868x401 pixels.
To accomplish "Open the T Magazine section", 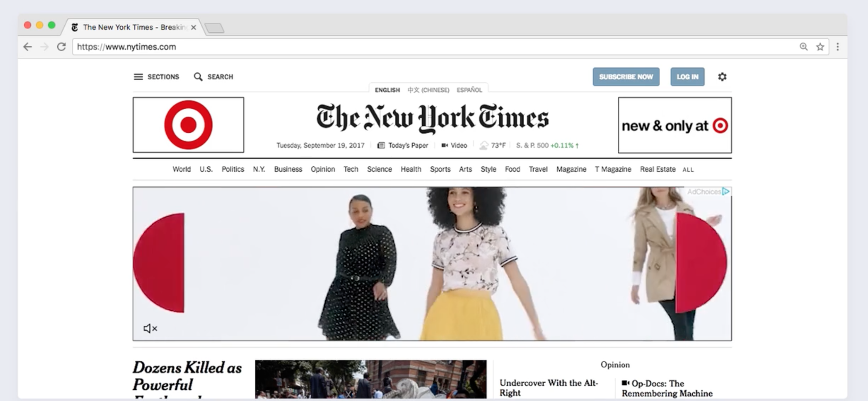I will (x=613, y=169).
